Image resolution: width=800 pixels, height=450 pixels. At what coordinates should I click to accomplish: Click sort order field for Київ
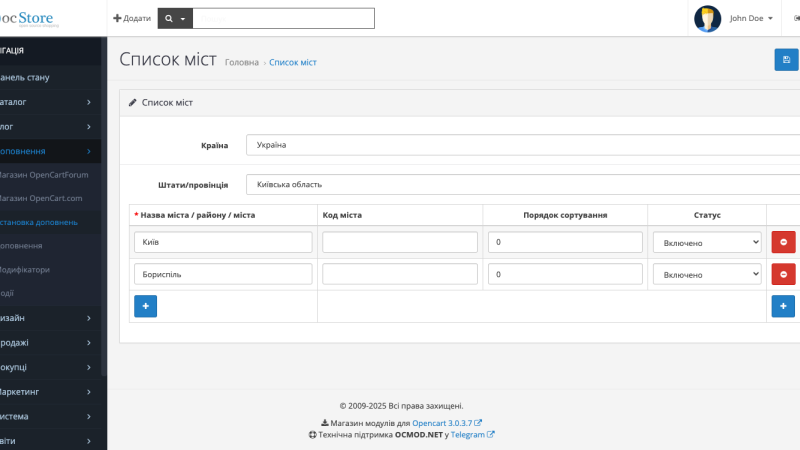pos(565,242)
